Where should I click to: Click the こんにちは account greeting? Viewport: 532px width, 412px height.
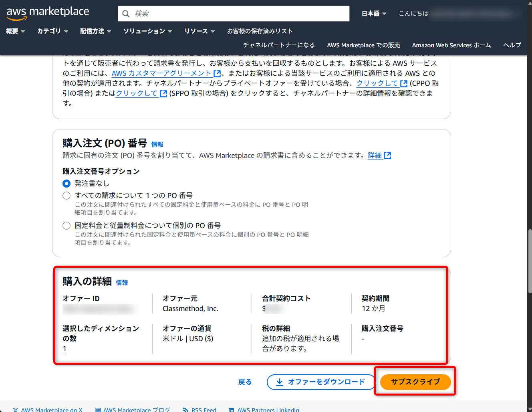[413, 14]
